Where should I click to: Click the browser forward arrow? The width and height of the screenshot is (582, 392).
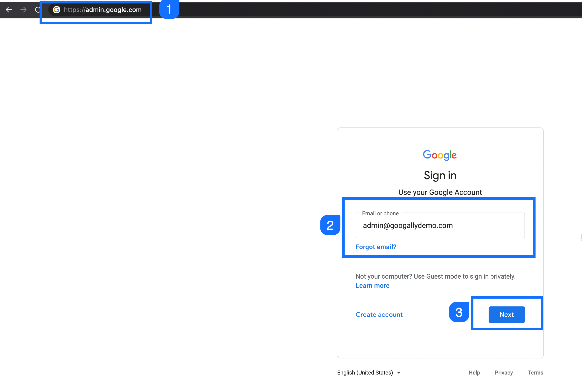[x=23, y=9]
